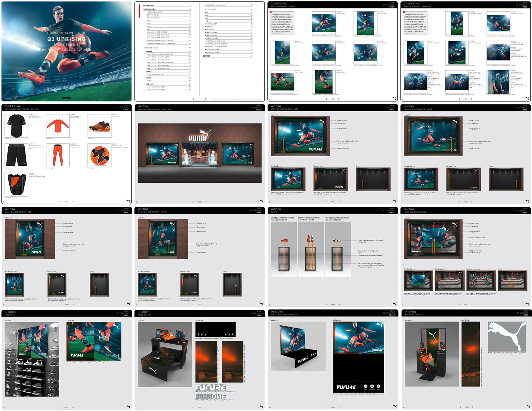Image resolution: width=532 pixels, height=411 pixels.
Task: Next page arrow on Large Double Window - Left page
Action: [339, 202]
